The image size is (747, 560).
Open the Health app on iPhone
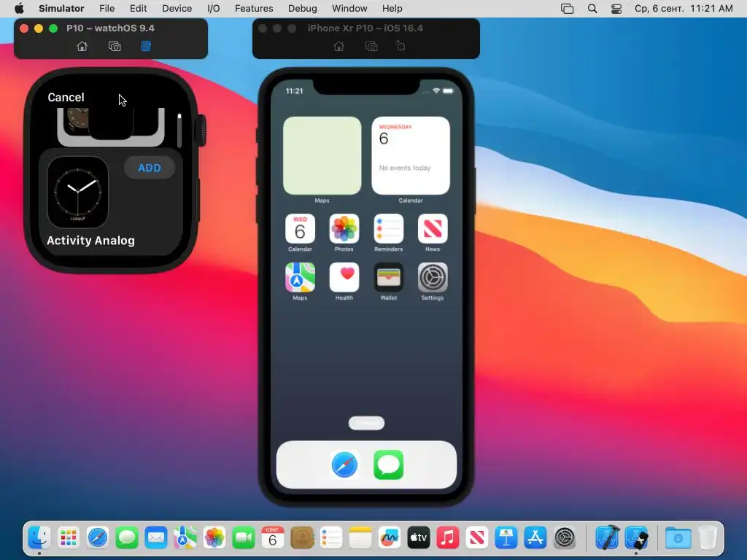[x=344, y=277]
